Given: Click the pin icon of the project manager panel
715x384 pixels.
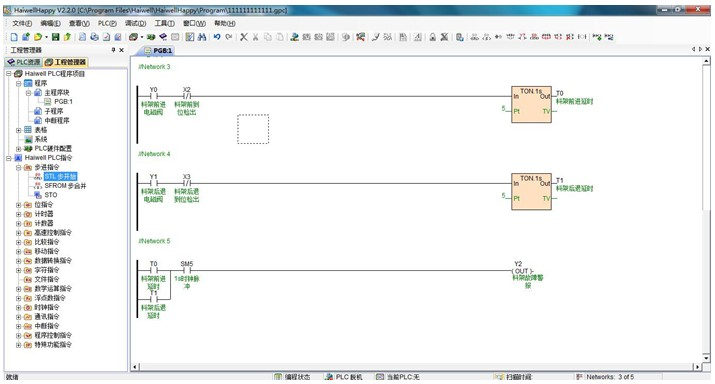Looking at the screenshot, I should 114,50.
